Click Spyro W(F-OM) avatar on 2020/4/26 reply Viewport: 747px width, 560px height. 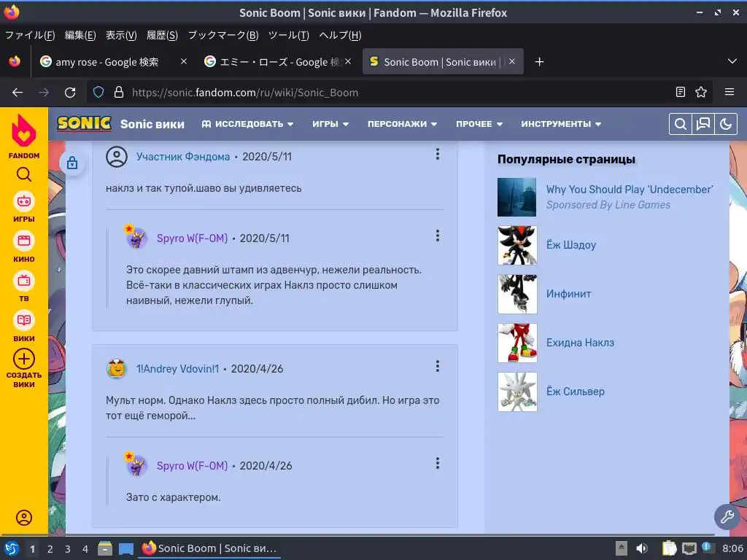pos(136,465)
